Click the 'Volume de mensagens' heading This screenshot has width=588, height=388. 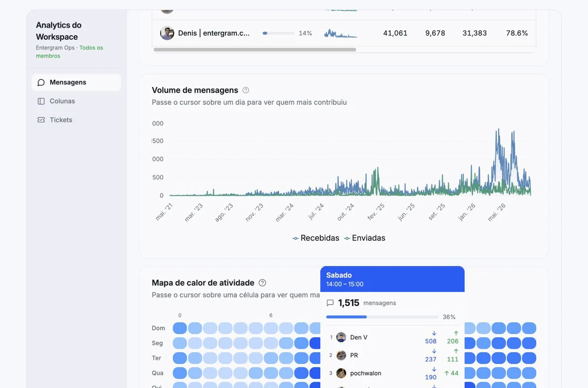pyautogui.click(x=195, y=90)
